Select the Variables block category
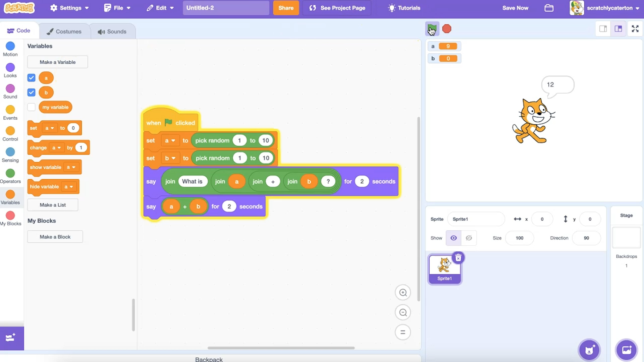The height and width of the screenshot is (362, 644). (10, 197)
